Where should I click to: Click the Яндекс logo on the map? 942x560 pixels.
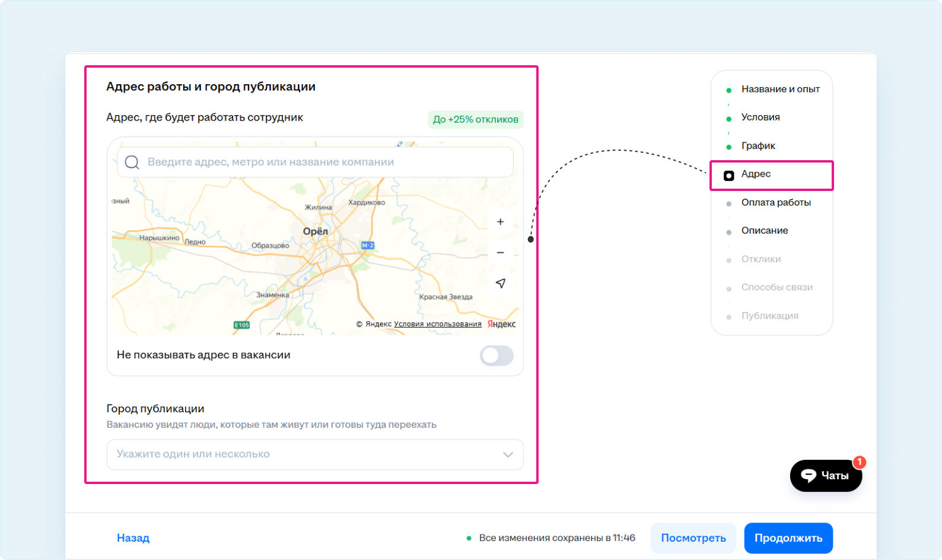click(501, 324)
